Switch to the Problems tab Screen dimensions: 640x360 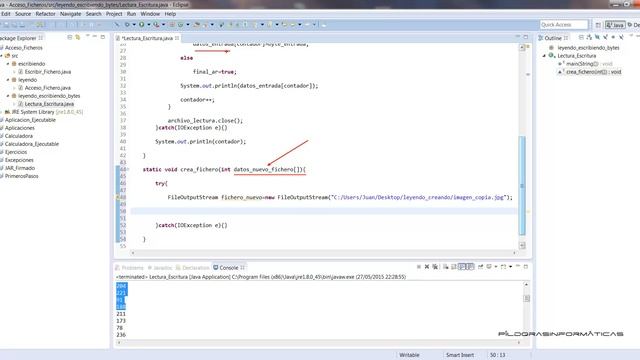129,268
